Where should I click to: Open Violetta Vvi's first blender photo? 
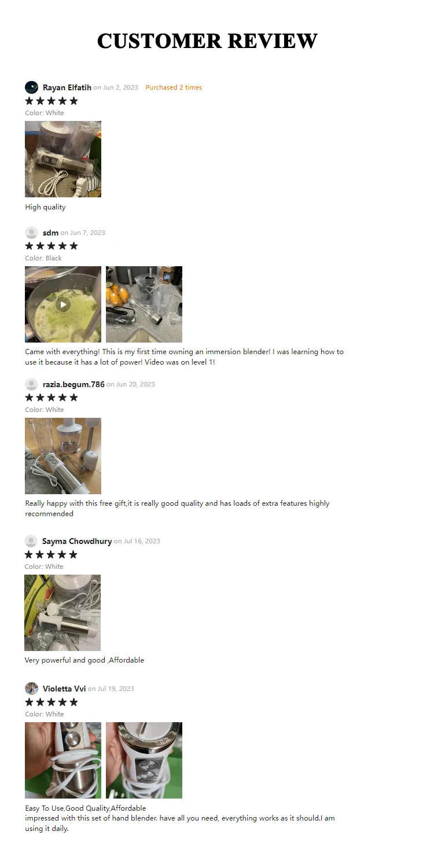(x=63, y=760)
